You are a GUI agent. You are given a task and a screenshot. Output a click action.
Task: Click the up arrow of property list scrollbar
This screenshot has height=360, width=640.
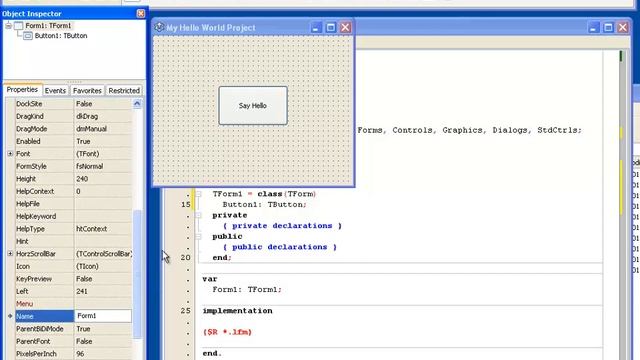(137, 104)
